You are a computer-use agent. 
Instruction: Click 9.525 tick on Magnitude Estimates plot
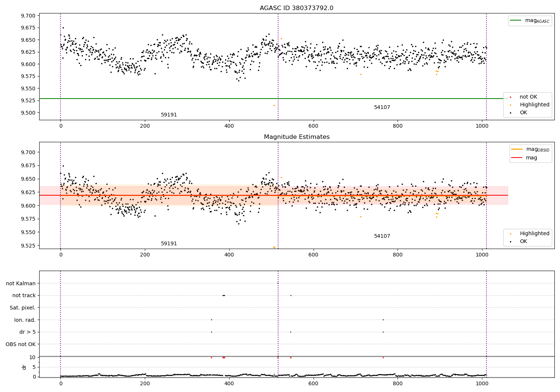tap(28, 246)
